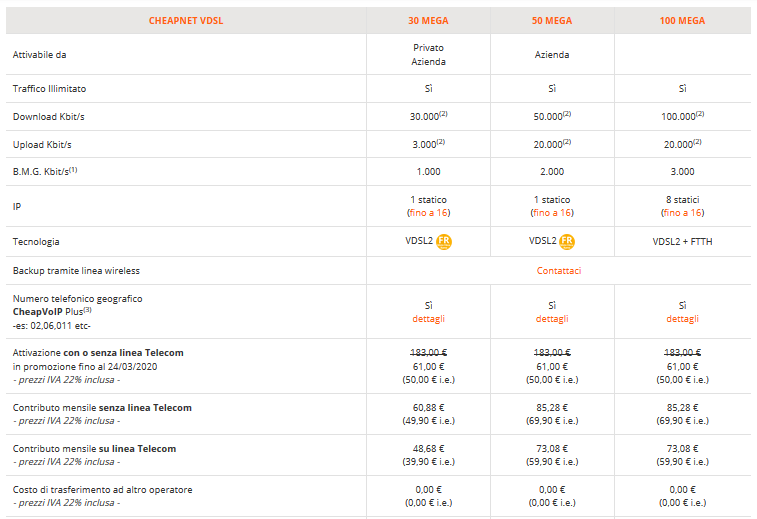Click the 48,68 € monthly price
The image size is (757, 519).
(428, 449)
